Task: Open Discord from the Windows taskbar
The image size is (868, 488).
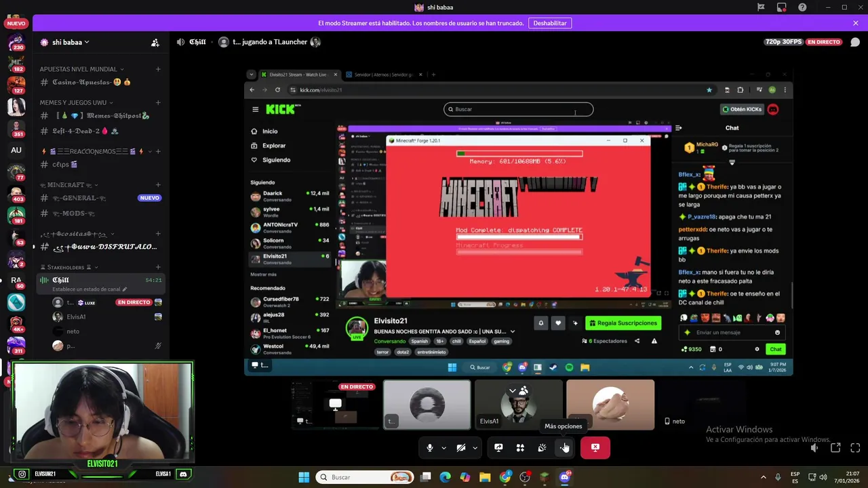Action: coord(564,477)
